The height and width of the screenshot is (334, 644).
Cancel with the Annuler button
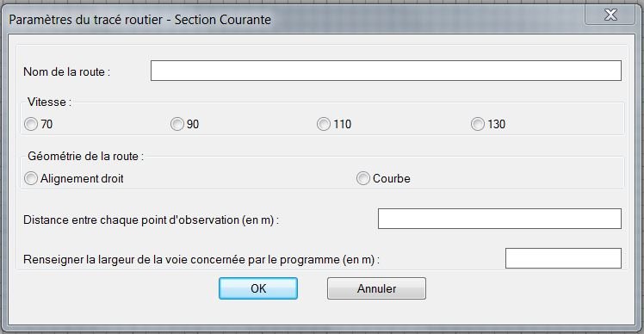point(376,288)
